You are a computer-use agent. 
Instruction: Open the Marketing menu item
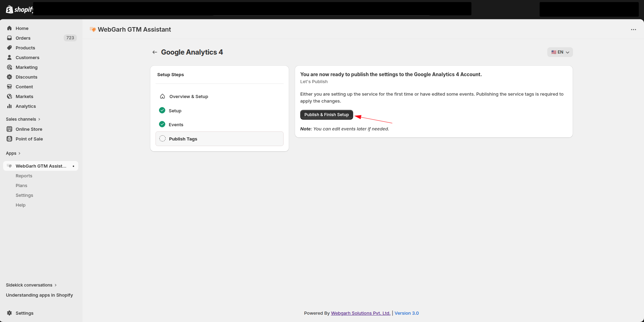[41, 67]
